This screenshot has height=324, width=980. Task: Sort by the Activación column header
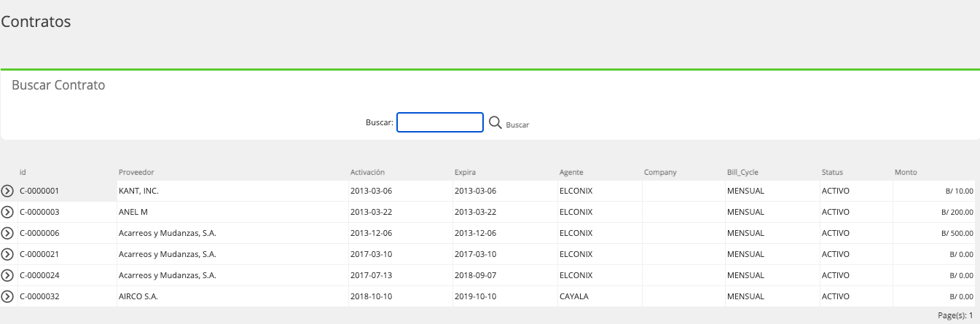pyautogui.click(x=367, y=173)
